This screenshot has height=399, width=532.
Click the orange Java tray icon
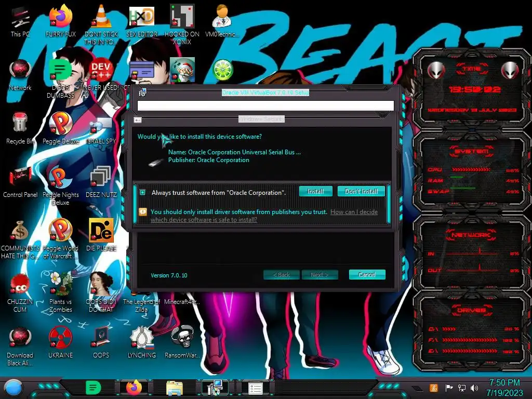coord(434,388)
